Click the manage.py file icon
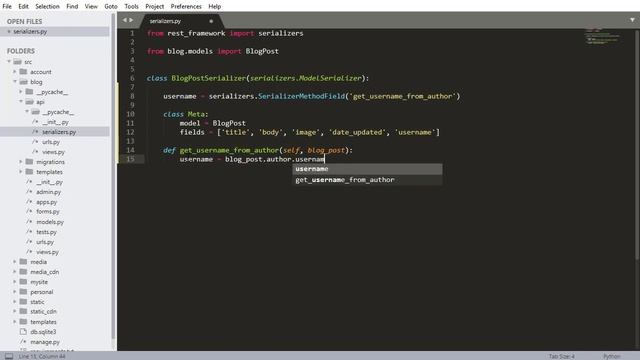 pos(23,342)
